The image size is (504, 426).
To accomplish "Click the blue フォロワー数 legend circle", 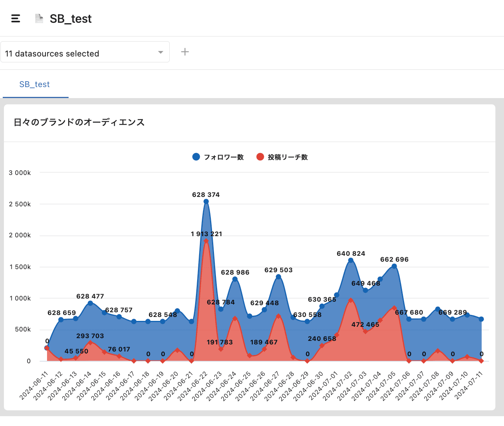I will coord(196,157).
